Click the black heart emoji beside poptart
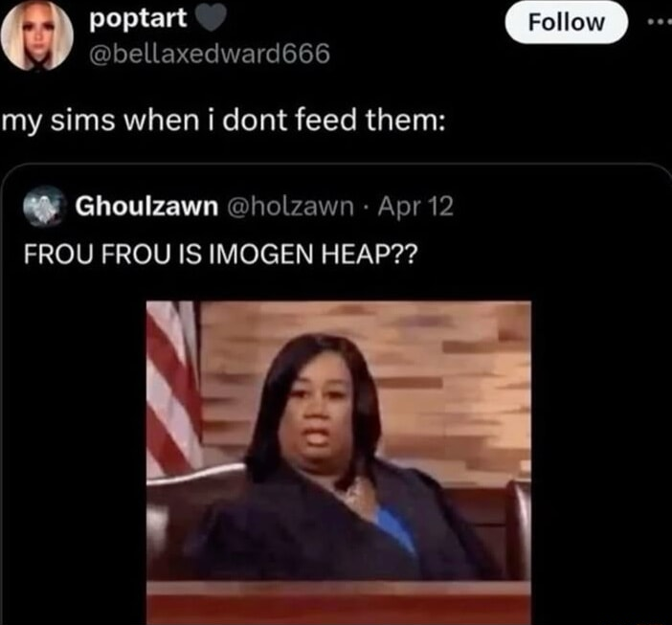Viewport: 672px width, 625px height. point(211,19)
